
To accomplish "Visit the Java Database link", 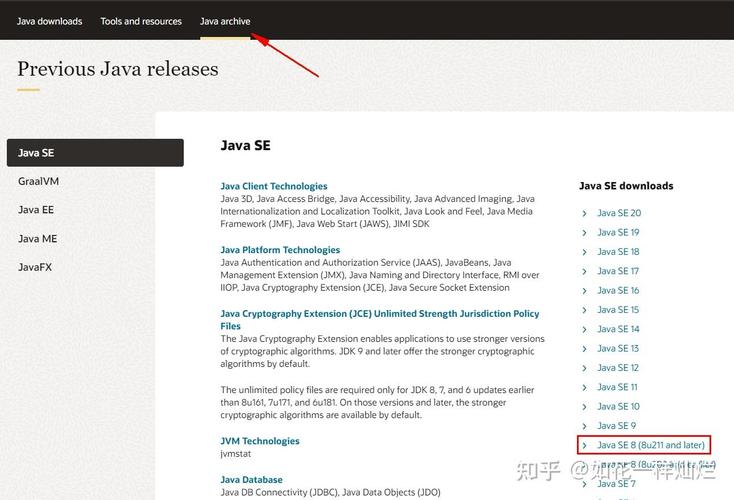I will [251, 480].
